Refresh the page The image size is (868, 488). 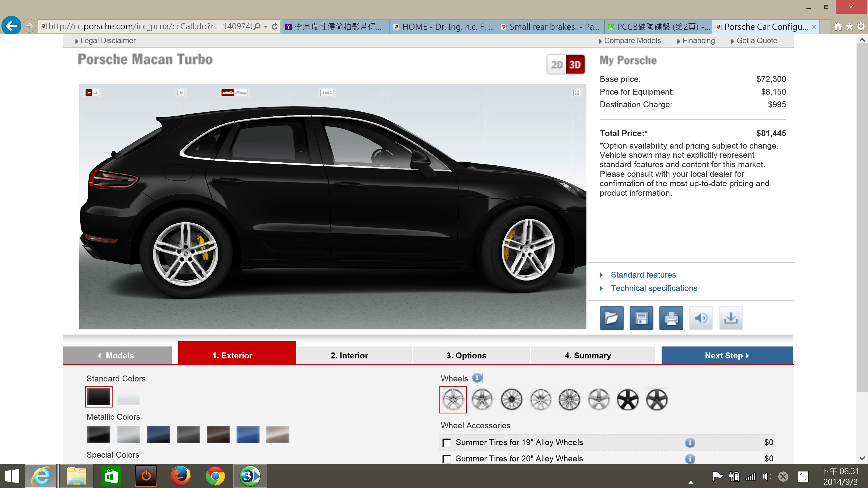pos(275,26)
